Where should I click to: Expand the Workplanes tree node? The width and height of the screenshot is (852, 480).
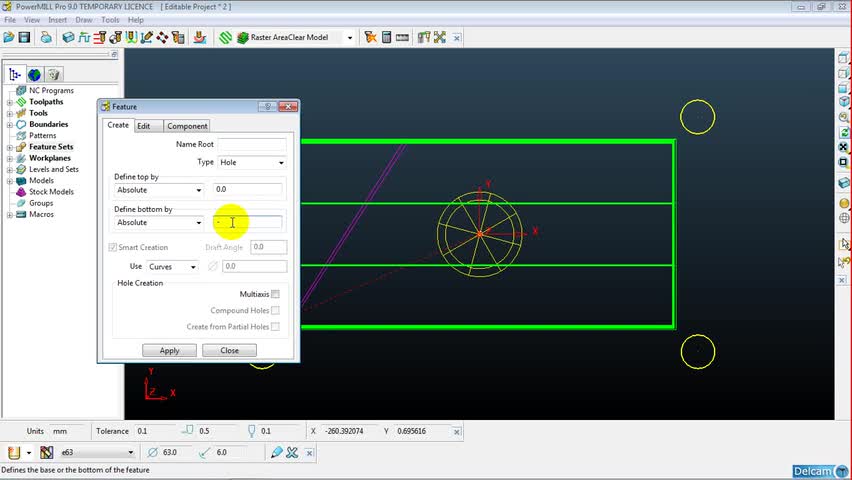pos(9,159)
